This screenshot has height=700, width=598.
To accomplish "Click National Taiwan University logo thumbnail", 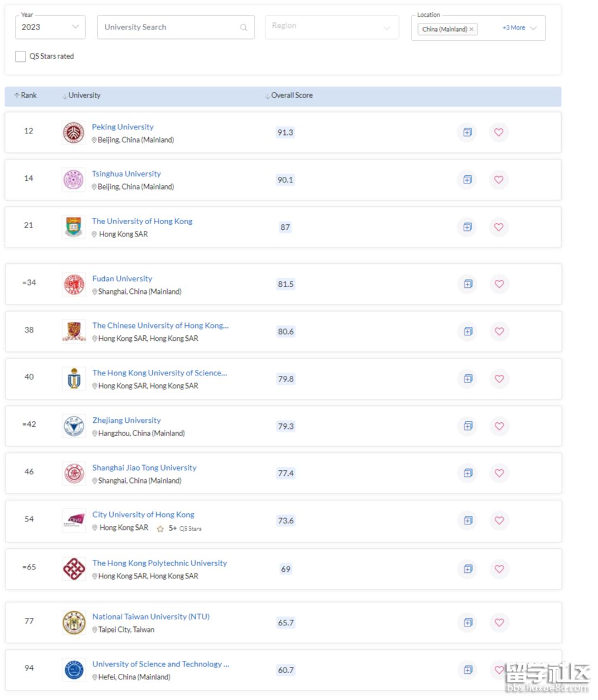I will pyautogui.click(x=74, y=622).
